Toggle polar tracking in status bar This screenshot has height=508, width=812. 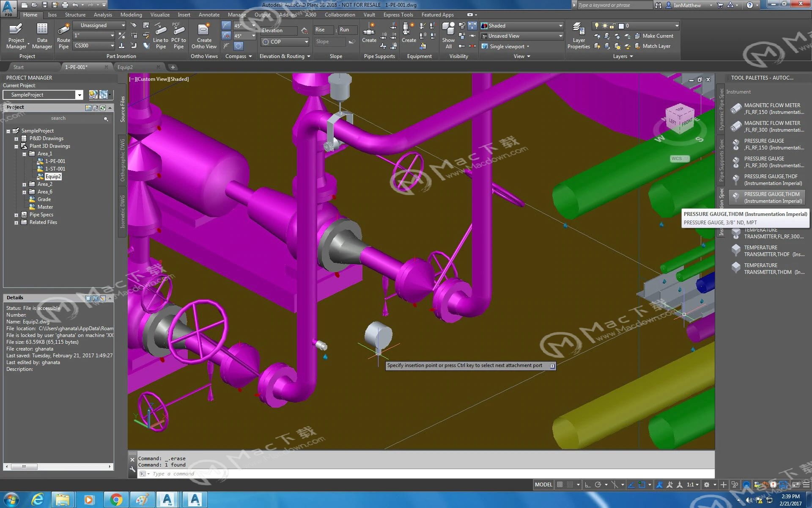pyautogui.click(x=598, y=485)
